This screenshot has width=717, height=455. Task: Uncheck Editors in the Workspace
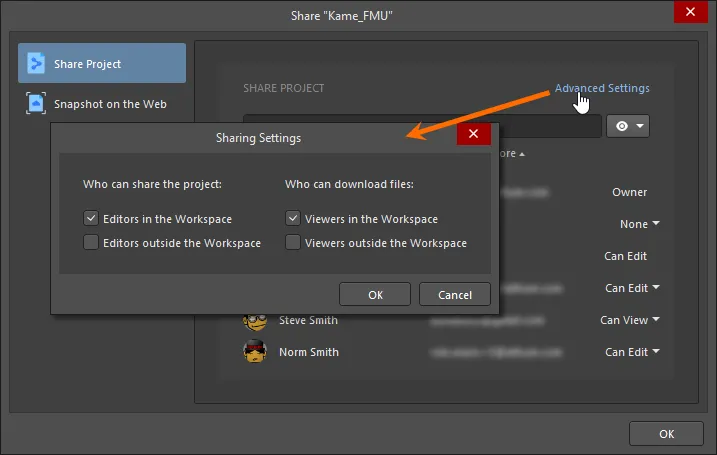tap(91, 218)
